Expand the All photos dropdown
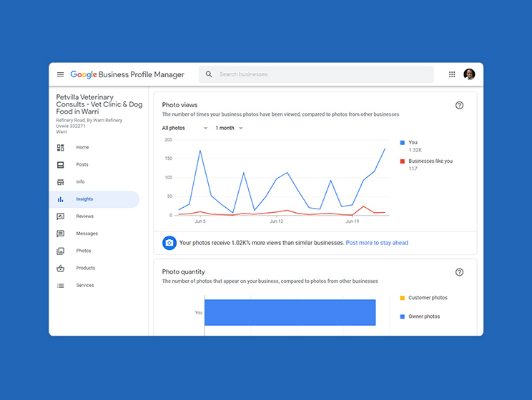This screenshot has width=532, height=400. pos(184,128)
